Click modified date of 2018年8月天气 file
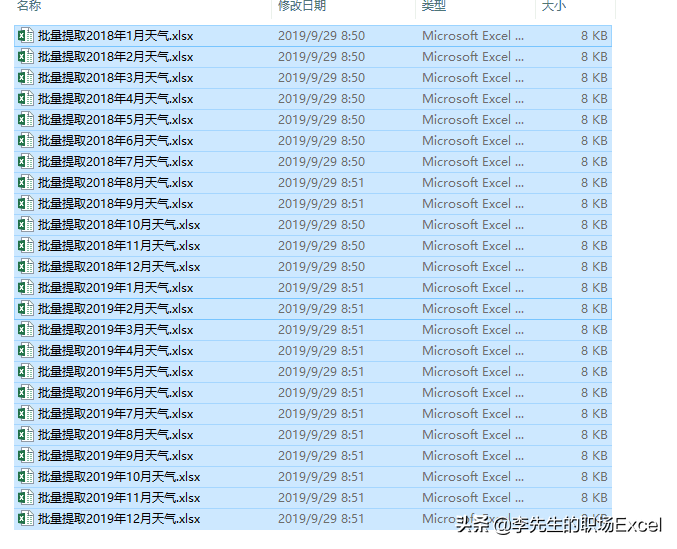 click(x=321, y=183)
